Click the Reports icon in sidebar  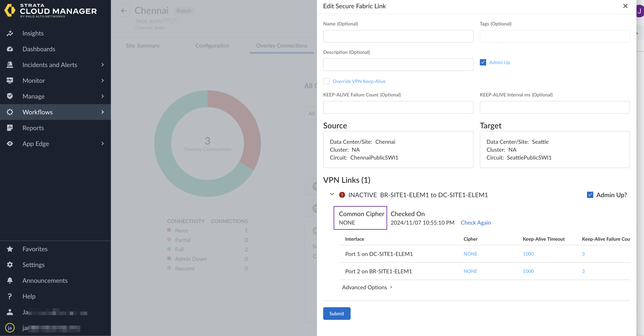coord(10,128)
